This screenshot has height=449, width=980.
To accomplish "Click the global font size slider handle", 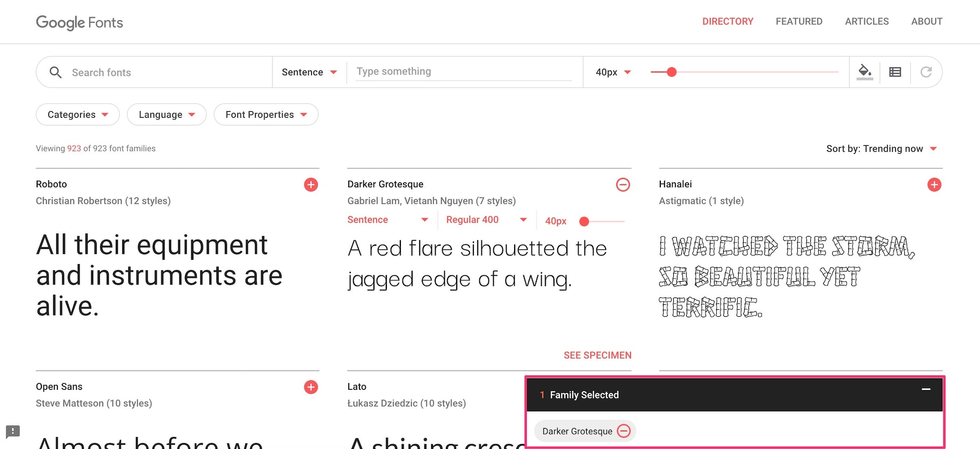I will click(x=671, y=72).
